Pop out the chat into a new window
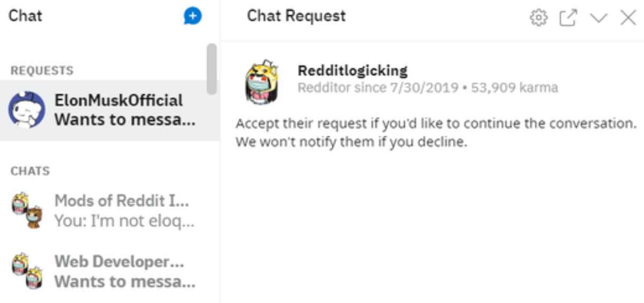The image size is (644, 303). click(x=568, y=18)
